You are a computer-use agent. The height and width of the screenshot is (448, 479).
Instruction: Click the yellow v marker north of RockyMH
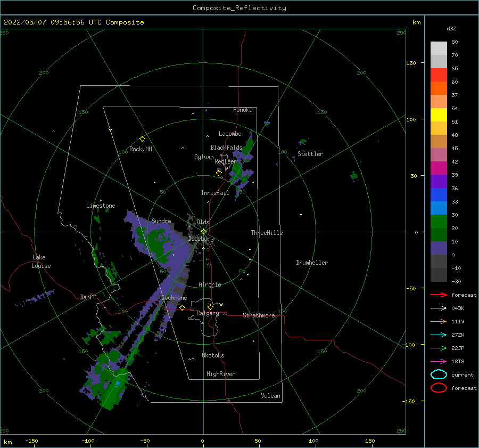[x=110, y=130]
